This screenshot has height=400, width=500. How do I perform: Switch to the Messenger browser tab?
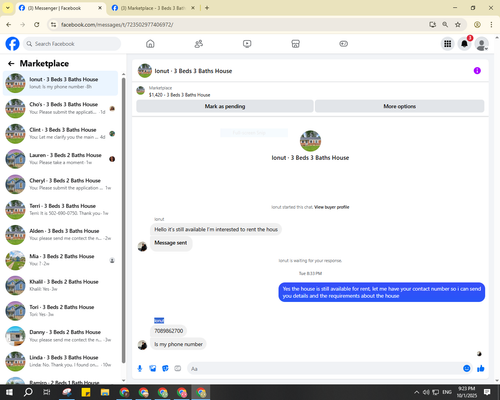[x=60, y=8]
